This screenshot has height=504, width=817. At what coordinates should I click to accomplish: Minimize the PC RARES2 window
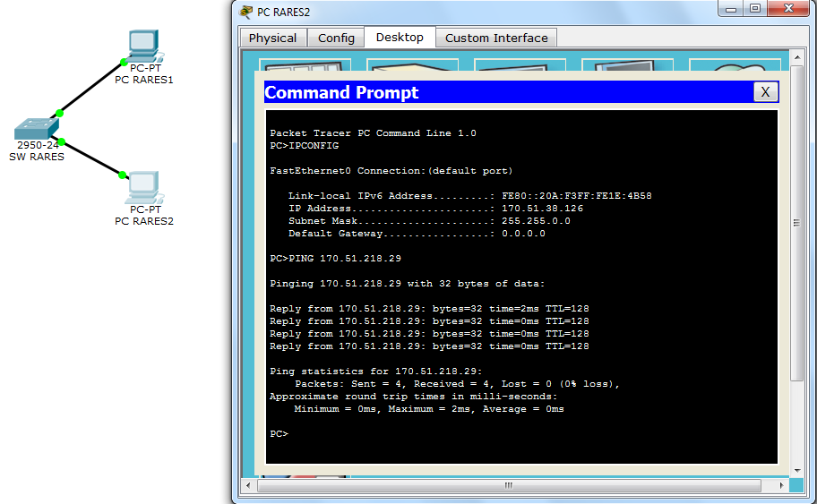tap(731, 8)
